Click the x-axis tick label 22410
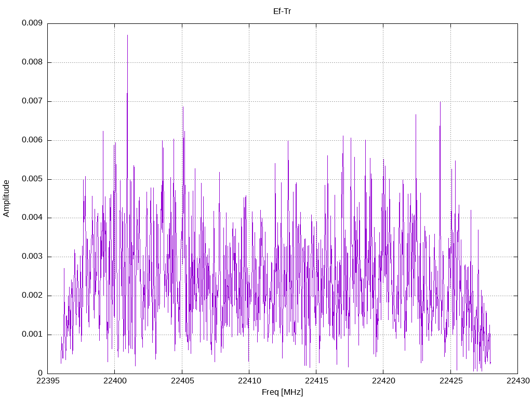 (249, 381)
